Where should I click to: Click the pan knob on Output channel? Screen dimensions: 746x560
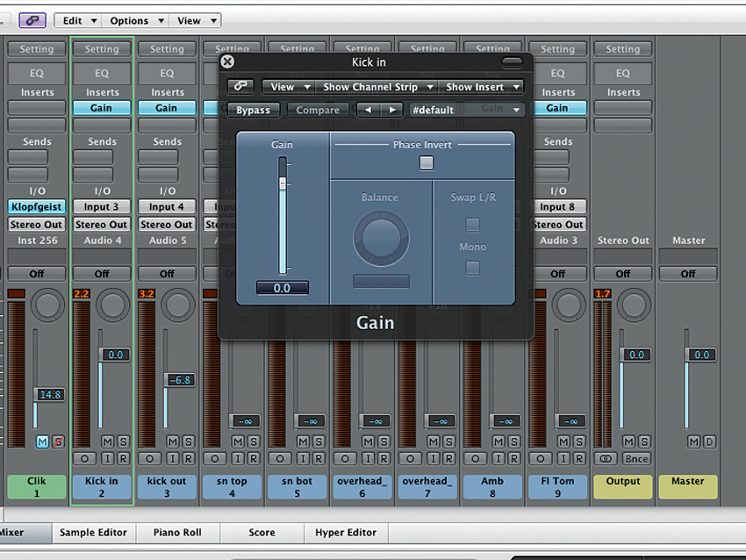(634, 305)
